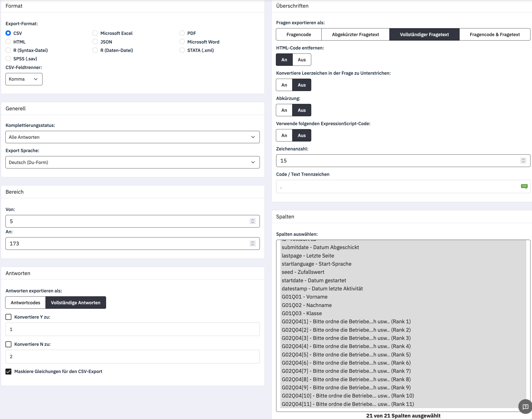Turn on converting spaces to underscores

[x=284, y=85]
